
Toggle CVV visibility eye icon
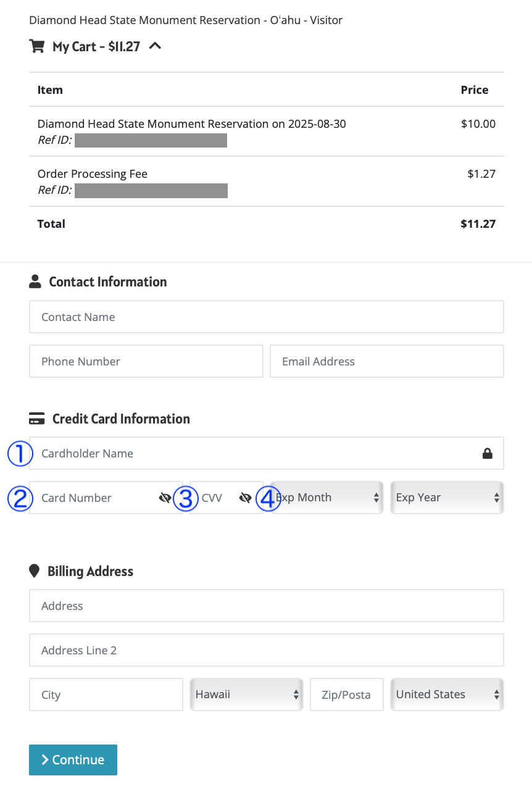pos(245,498)
